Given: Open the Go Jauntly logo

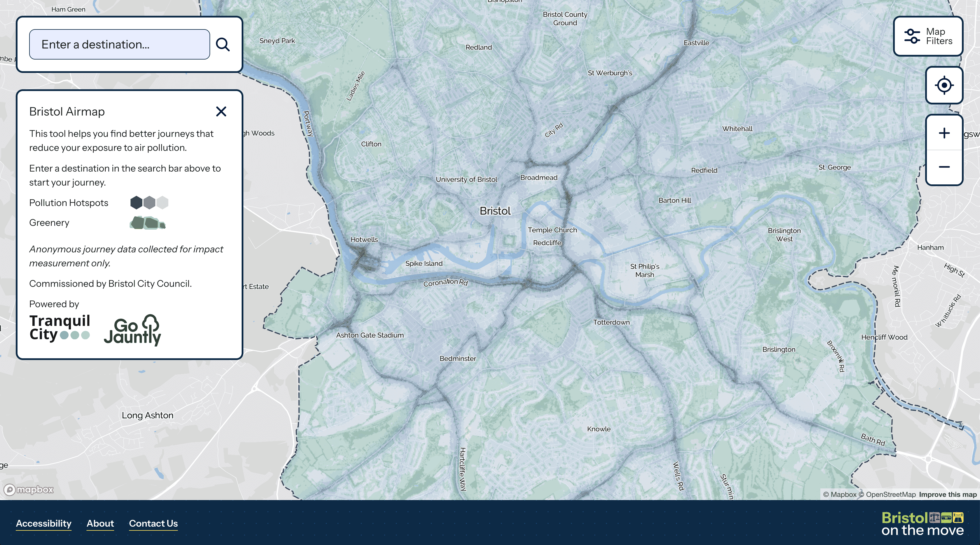Looking at the screenshot, I should pos(132,330).
